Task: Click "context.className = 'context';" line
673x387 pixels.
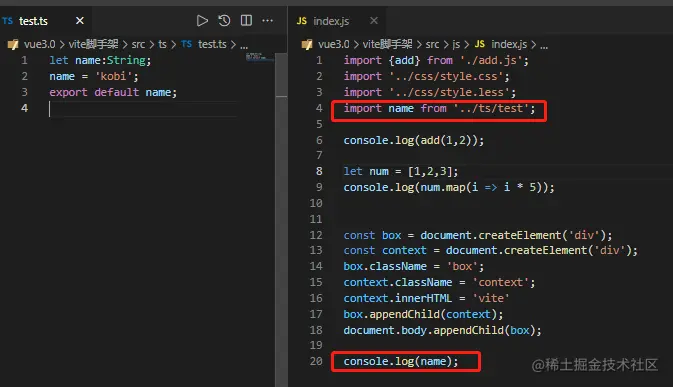Action: 440,282
